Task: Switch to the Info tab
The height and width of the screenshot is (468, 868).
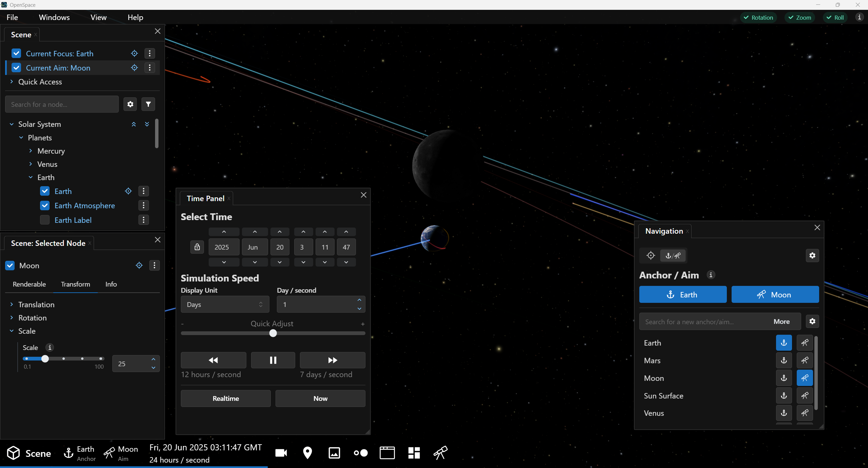Action: tap(111, 284)
